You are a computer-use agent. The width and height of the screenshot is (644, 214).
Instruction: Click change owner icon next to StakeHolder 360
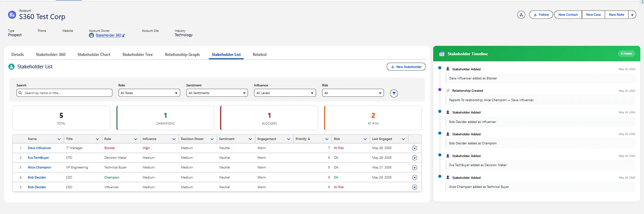[124, 35]
